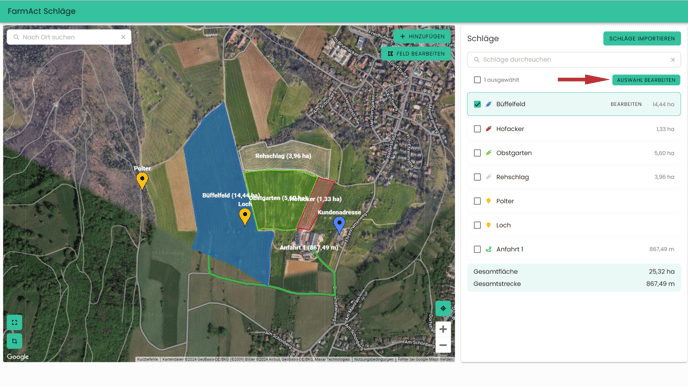The width and height of the screenshot is (688, 387).
Task: Clear the map location search with X
Action: (123, 37)
